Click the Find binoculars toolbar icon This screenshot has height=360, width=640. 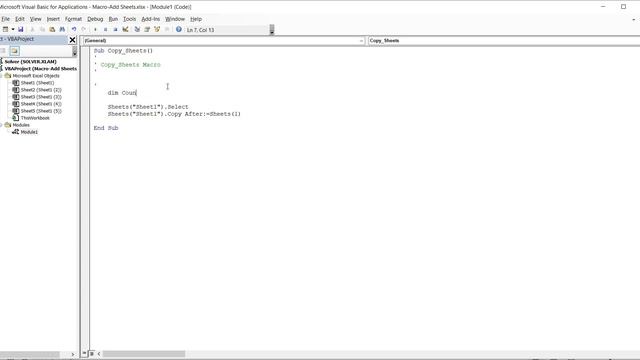pyautogui.click(x=62, y=29)
